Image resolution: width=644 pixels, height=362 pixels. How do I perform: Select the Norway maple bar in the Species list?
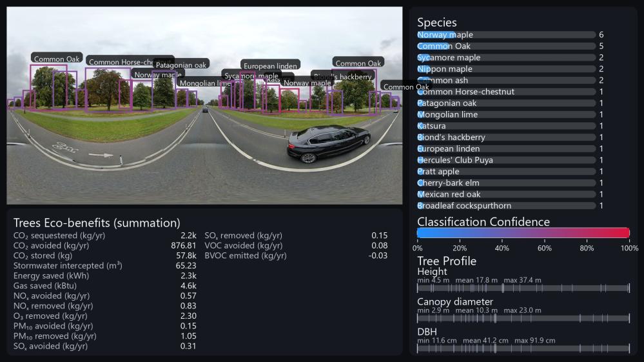pyautogui.click(x=506, y=35)
